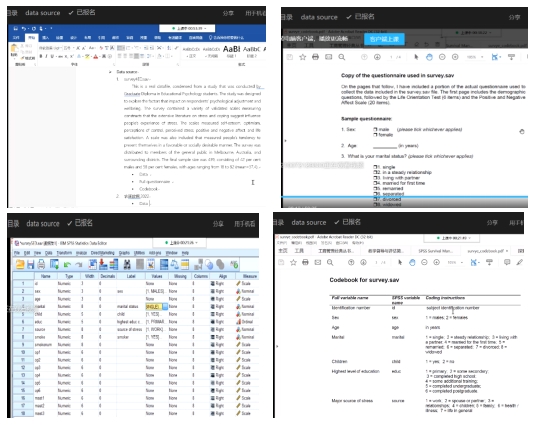Tick the male checkbox in the Sex question
Image resolution: width=535 pixels, height=425 pixels.
tap(375, 129)
